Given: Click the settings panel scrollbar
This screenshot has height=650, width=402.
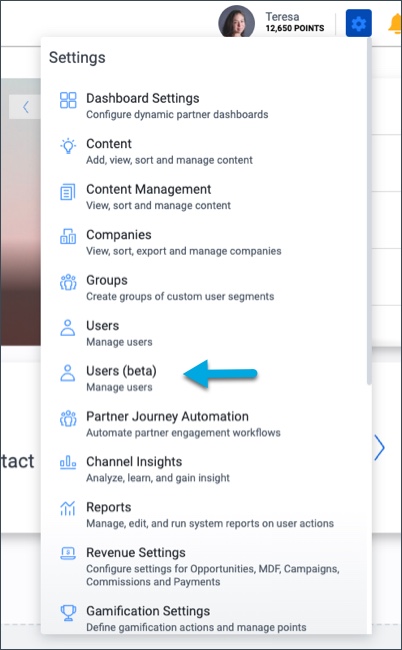Looking at the screenshot, I should (x=369, y=211).
